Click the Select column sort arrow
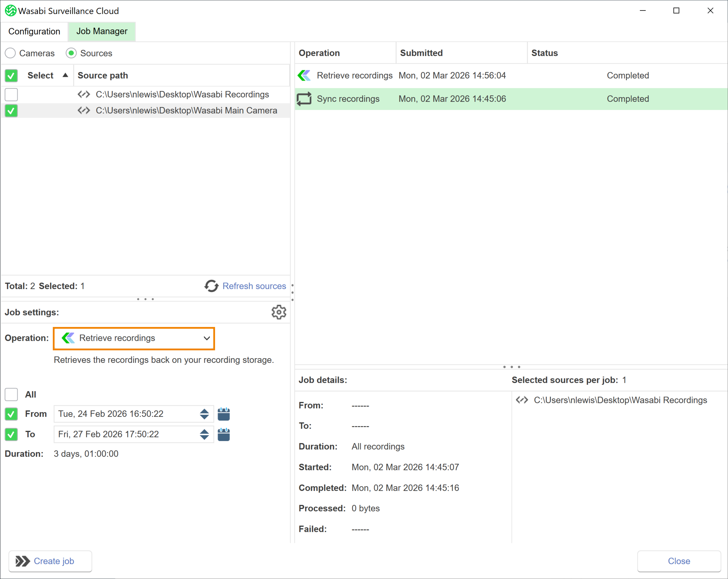 coord(66,75)
